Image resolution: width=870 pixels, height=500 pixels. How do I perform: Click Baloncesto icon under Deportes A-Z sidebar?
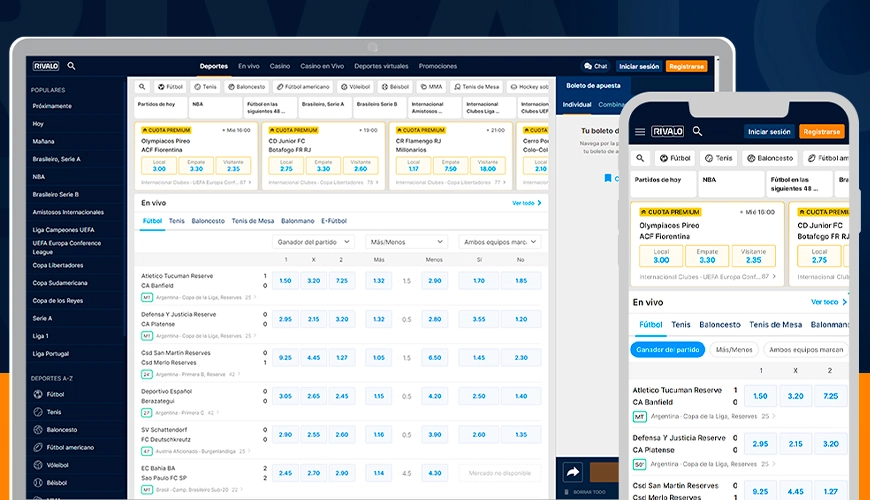38,430
